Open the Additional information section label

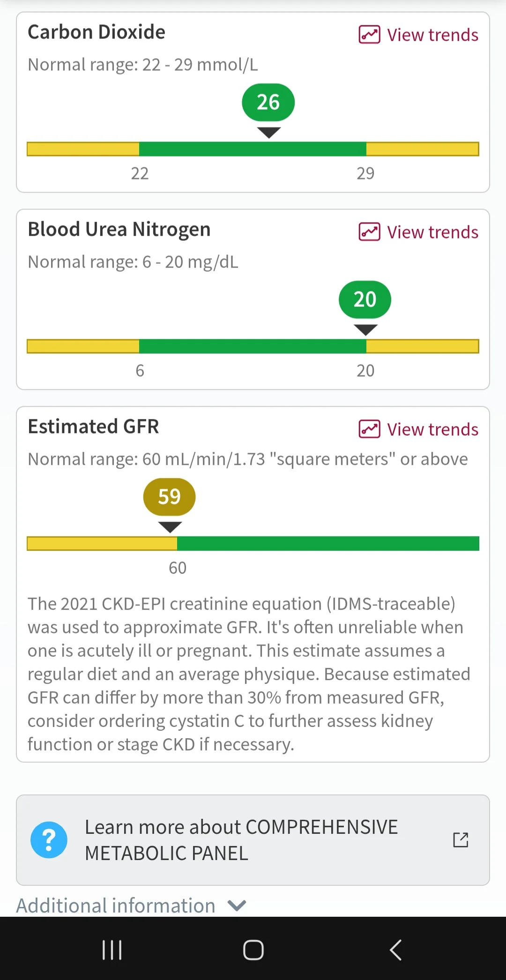click(x=116, y=906)
